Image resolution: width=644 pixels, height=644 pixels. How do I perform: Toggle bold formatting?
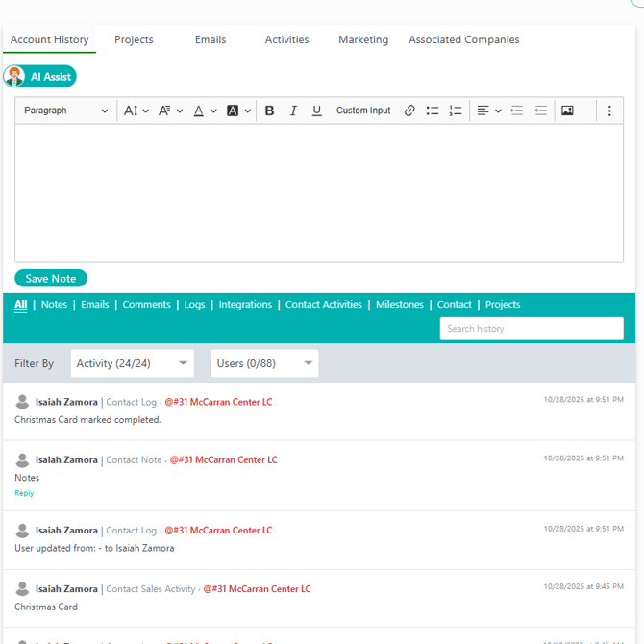tap(269, 111)
